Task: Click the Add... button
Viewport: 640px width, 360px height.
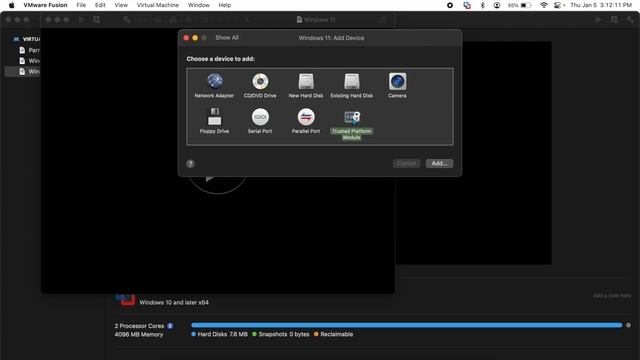Action: (x=439, y=163)
